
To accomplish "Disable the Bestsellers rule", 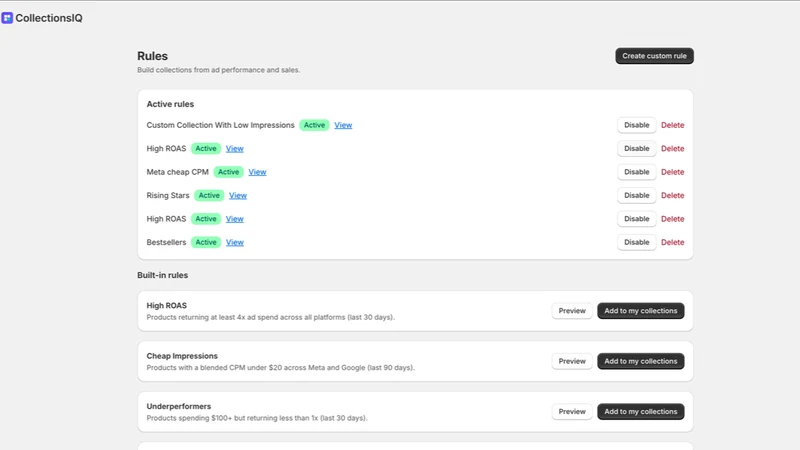I will pyautogui.click(x=636, y=242).
